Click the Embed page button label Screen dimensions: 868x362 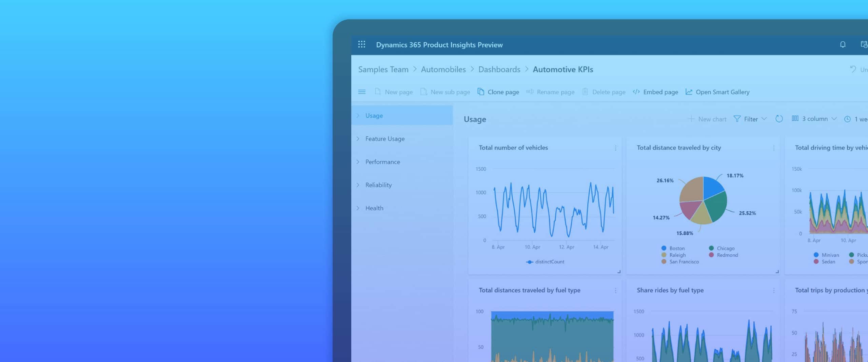[x=660, y=92]
